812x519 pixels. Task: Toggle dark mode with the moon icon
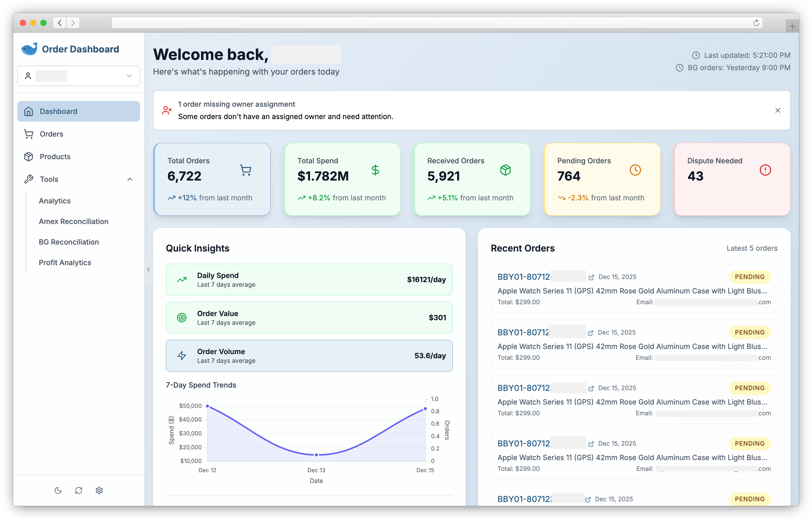click(58, 490)
